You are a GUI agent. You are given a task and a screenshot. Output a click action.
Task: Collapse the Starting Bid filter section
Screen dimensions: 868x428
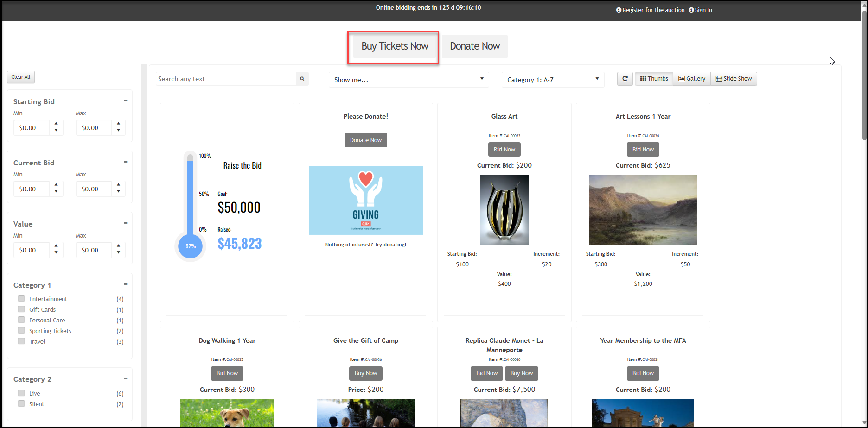tap(125, 101)
